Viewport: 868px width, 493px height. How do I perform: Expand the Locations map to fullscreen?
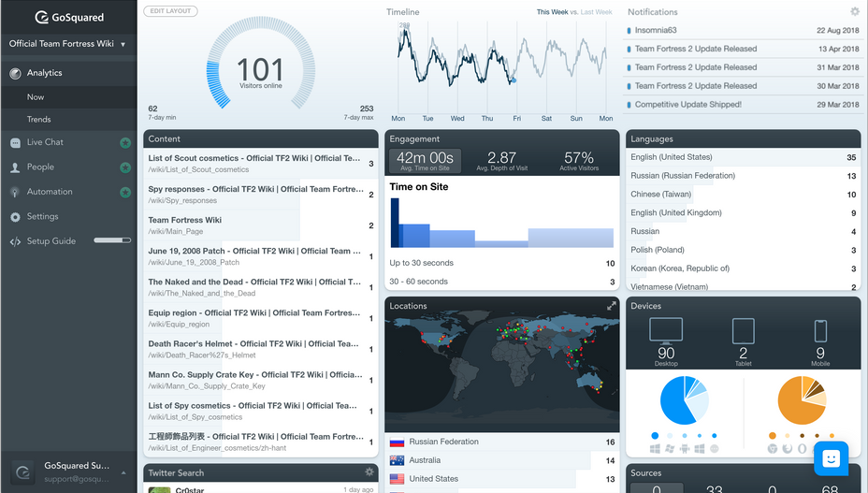tap(611, 306)
